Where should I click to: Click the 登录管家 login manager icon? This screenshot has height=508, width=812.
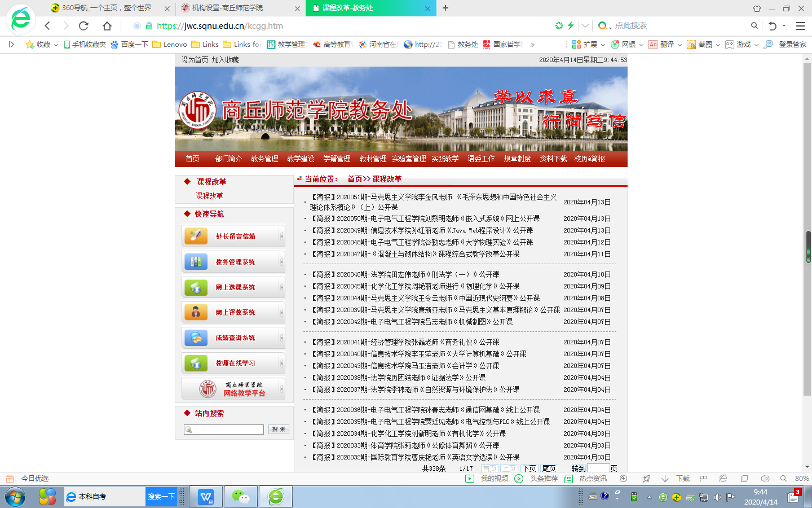[x=768, y=44]
